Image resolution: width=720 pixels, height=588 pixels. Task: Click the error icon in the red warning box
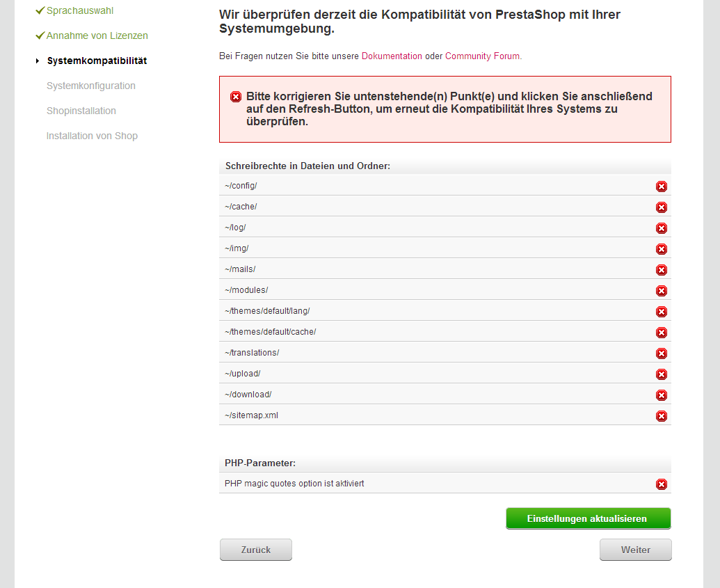(236, 97)
